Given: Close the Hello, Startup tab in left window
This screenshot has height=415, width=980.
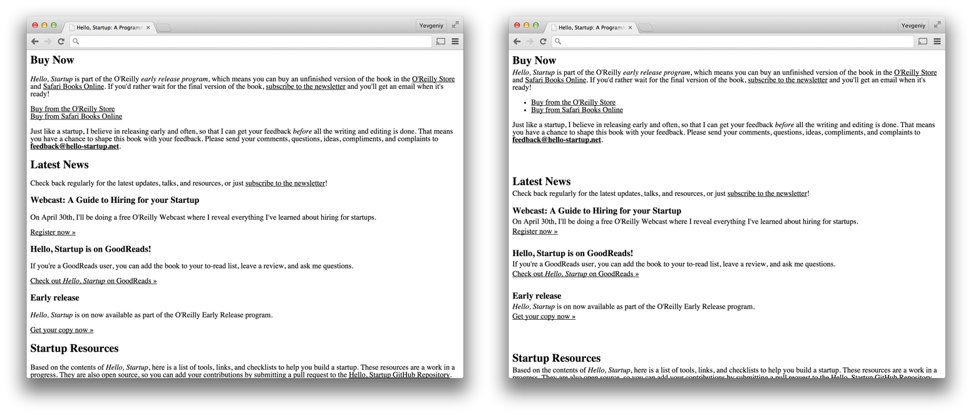Looking at the screenshot, I should coord(148,28).
